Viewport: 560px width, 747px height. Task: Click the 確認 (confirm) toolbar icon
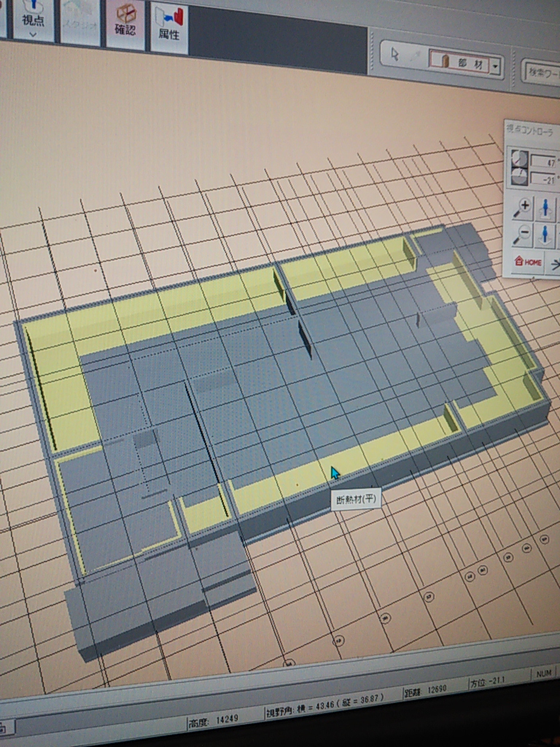(x=125, y=22)
